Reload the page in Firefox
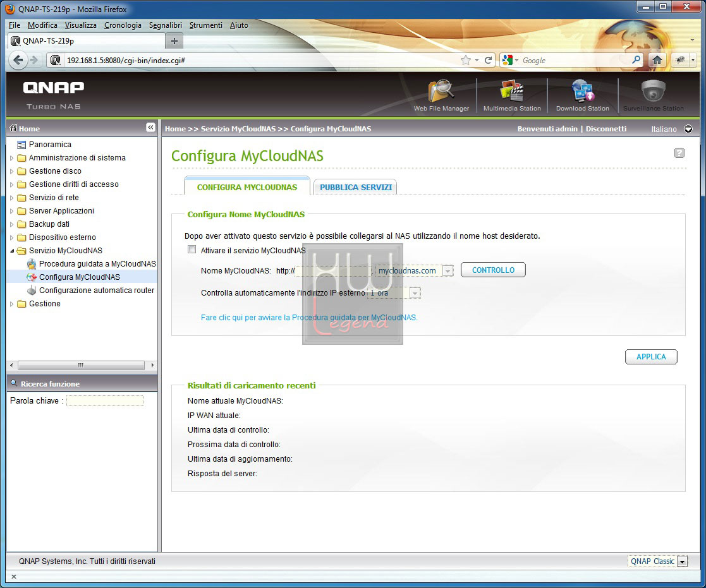 point(488,60)
